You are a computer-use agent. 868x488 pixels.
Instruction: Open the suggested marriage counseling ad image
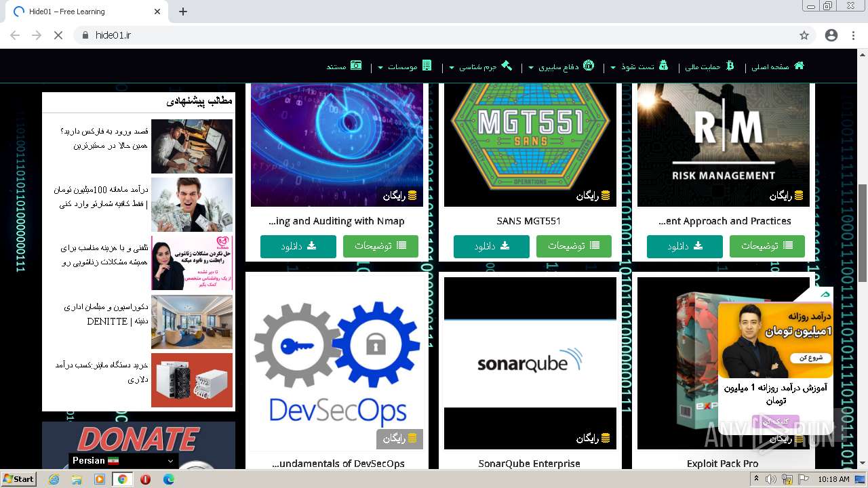[192, 263]
